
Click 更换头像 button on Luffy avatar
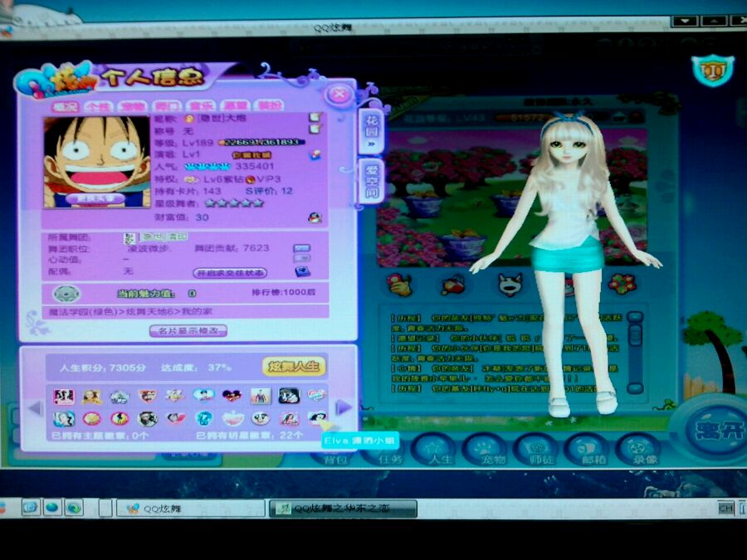[x=95, y=198]
